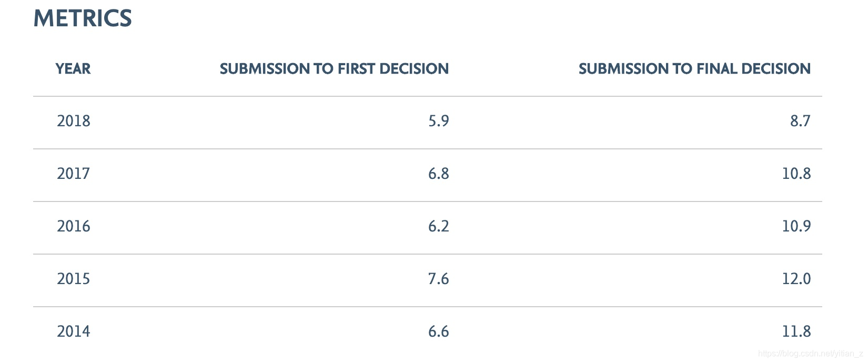Select the 2015 year cell
The width and height of the screenshot is (868, 363).
point(74,279)
